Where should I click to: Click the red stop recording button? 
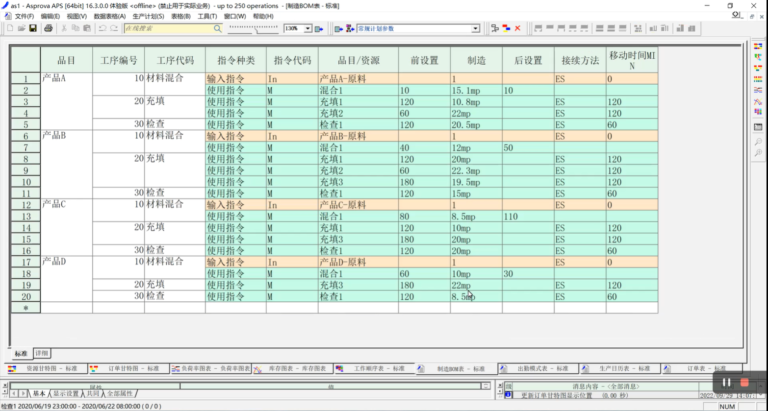click(744, 383)
